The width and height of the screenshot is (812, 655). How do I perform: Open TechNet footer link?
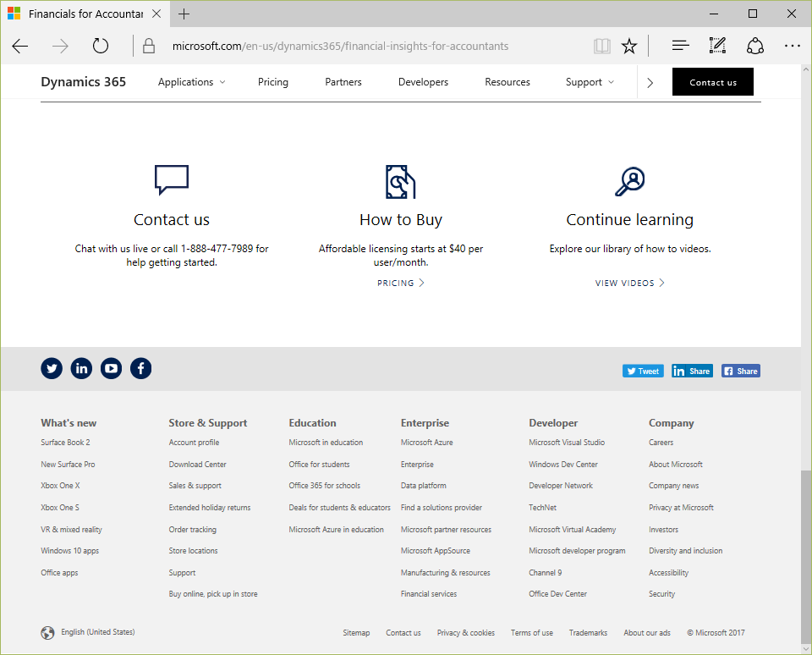click(x=543, y=508)
